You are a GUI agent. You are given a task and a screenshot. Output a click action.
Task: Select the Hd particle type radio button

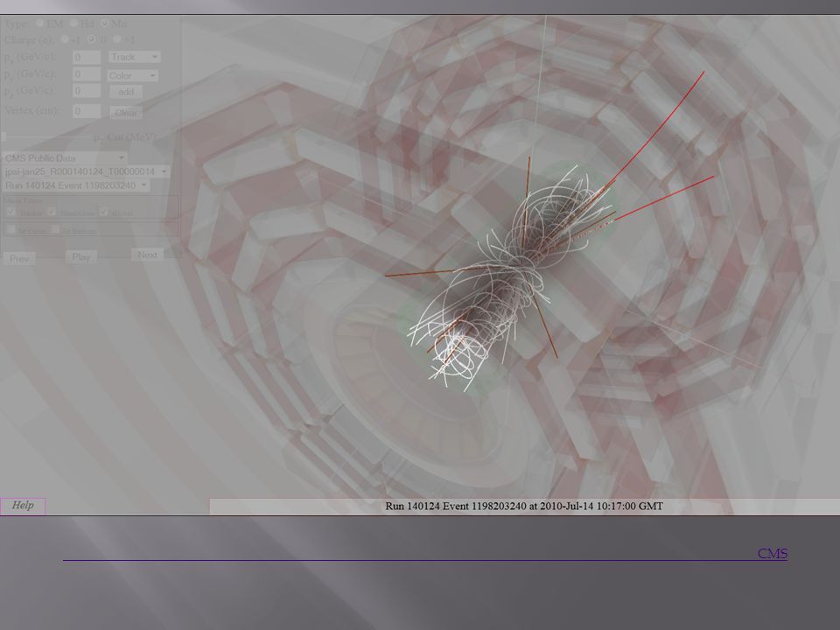coord(73,23)
